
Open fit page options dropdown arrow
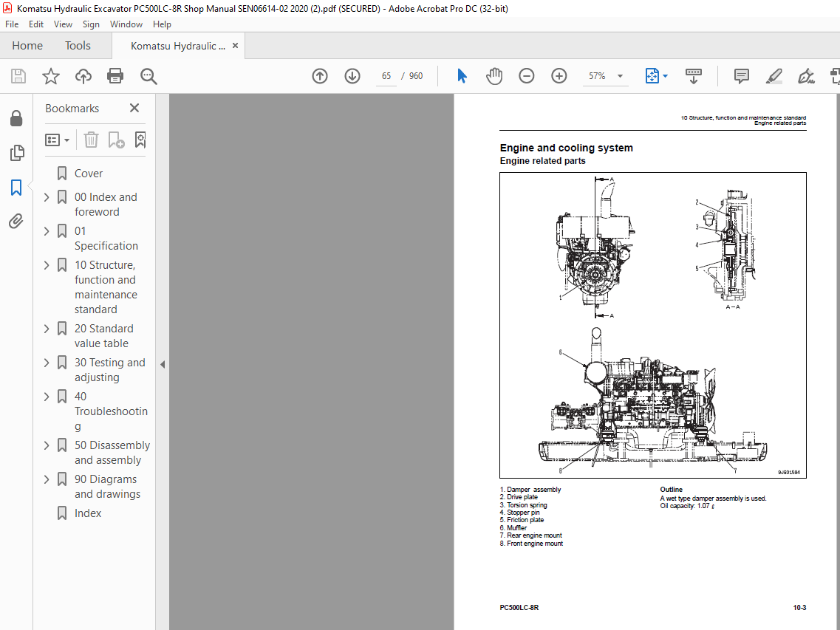pyautogui.click(x=666, y=76)
